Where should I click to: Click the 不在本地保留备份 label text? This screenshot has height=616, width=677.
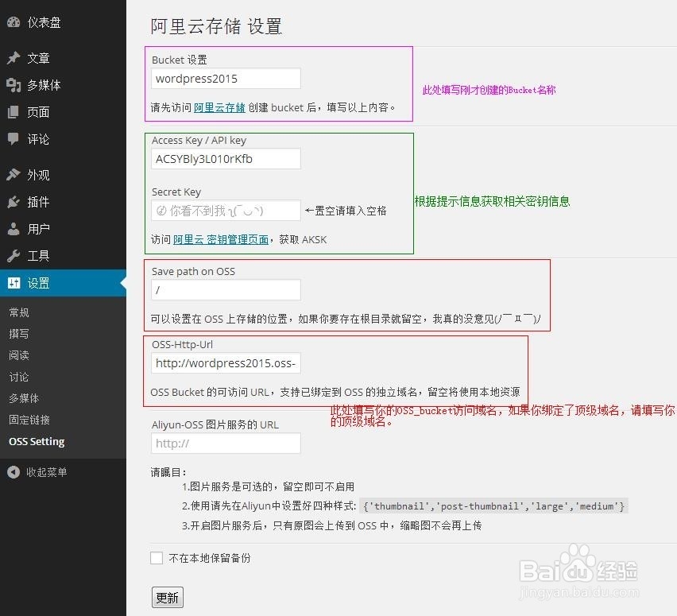click(x=210, y=558)
